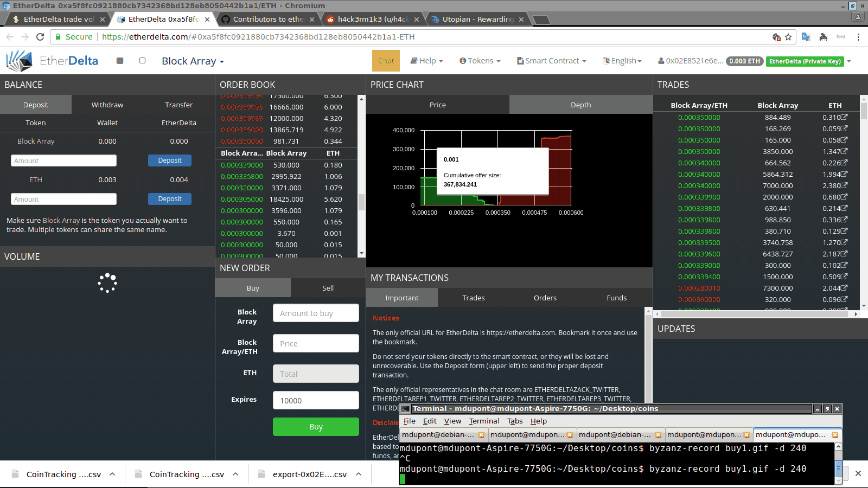Open the account dropdown 0x02E8521e6e...

690,61
